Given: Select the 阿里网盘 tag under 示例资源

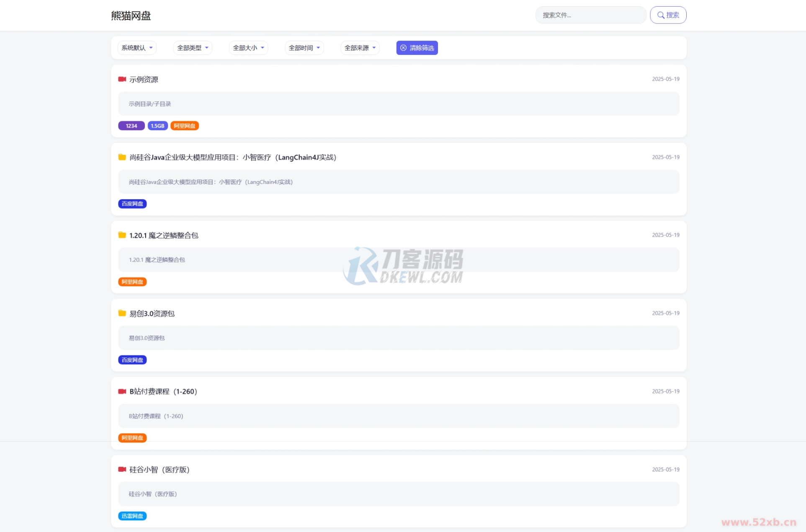Looking at the screenshot, I should (184, 126).
